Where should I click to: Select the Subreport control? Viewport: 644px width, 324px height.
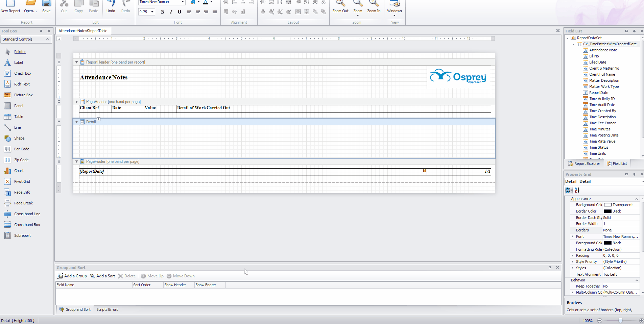point(22,235)
